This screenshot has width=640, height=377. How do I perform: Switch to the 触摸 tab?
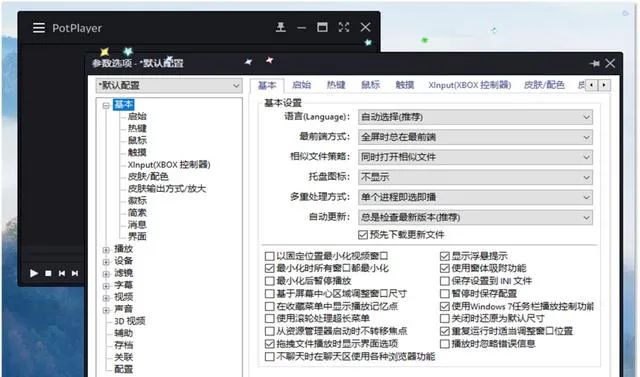tap(405, 85)
